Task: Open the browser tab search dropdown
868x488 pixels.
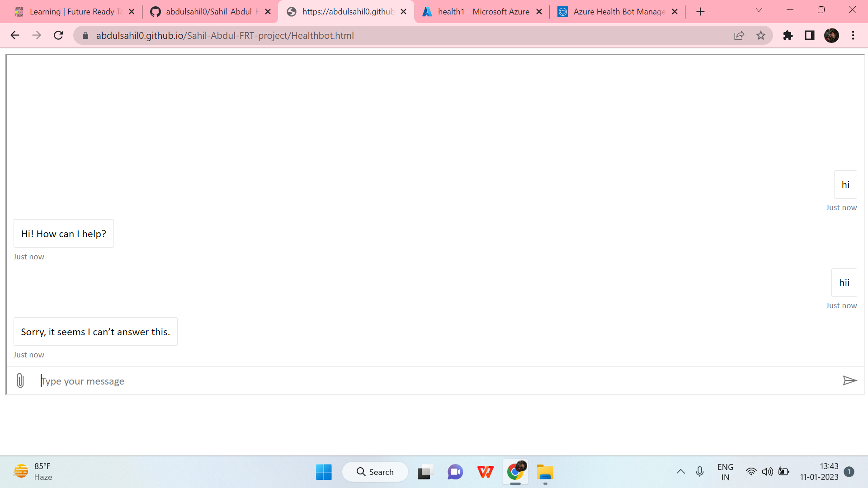Action: click(759, 10)
